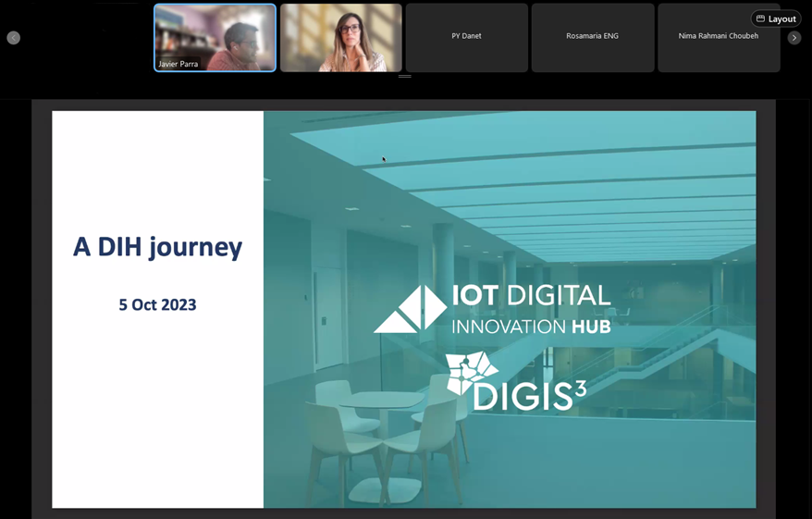Click the 'A DIH journey' slide title
The width and height of the screenshot is (812, 519).
(157, 247)
